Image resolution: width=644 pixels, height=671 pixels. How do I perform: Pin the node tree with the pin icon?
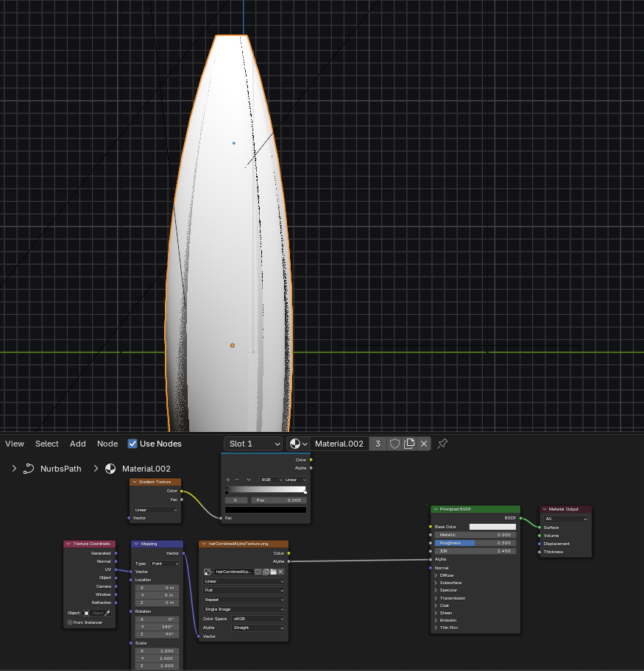442,444
